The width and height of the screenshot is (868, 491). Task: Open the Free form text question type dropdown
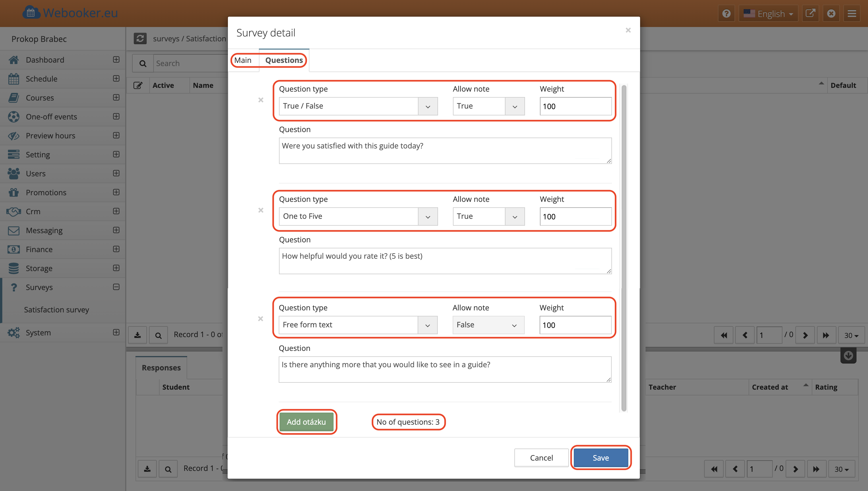pyautogui.click(x=358, y=325)
